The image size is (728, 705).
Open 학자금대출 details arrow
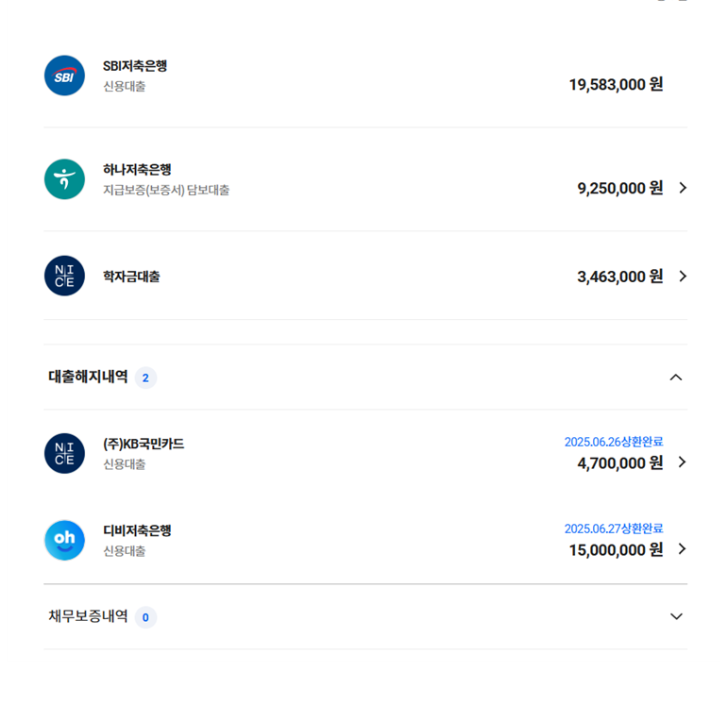tap(683, 277)
